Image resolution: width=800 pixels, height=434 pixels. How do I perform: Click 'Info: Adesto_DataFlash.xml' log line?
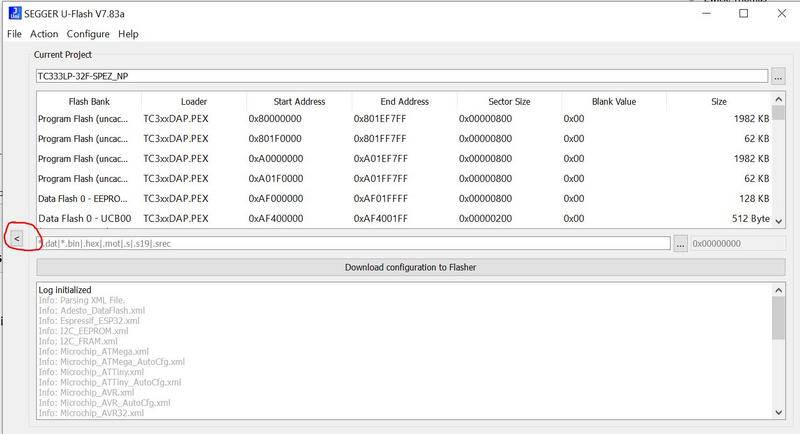tap(92, 311)
